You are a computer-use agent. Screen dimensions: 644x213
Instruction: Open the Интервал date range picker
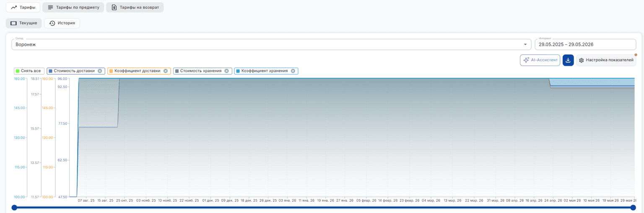pyautogui.click(x=585, y=44)
